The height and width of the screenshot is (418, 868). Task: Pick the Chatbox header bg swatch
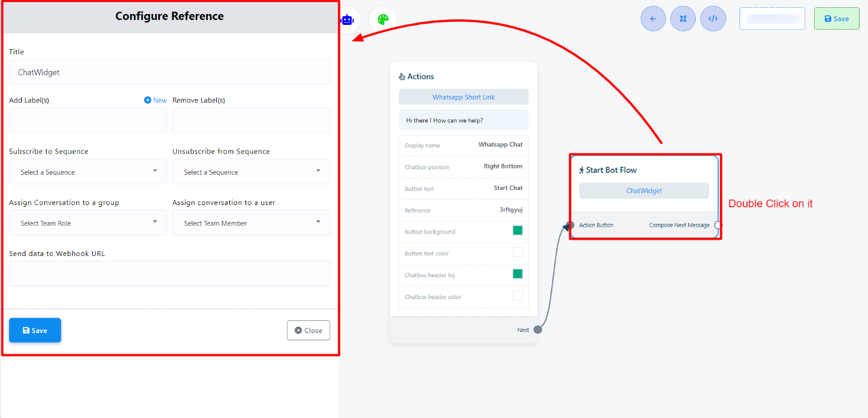pos(517,274)
